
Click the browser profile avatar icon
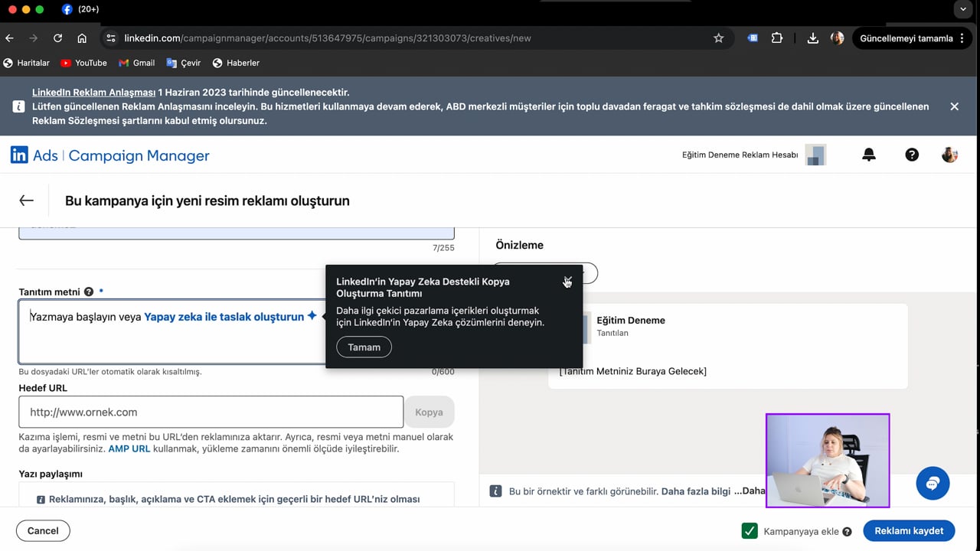point(837,38)
